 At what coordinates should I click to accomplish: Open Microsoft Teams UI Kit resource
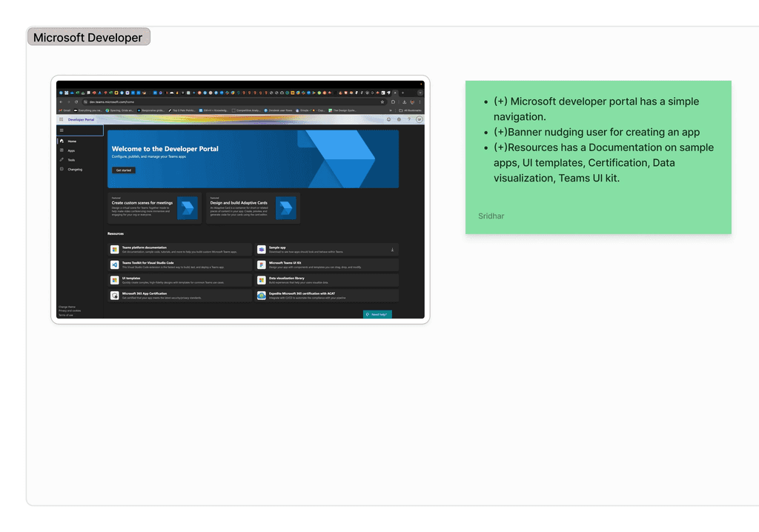[x=327, y=265]
